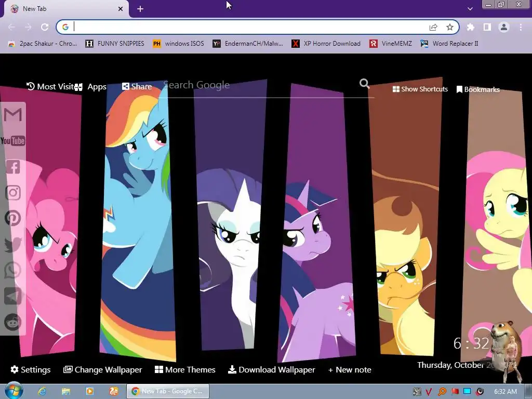The height and width of the screenshot is (399, 532).
Task: Bookmark this tab with the star icon
Action: pyautogui.click(x=450, y=27)
